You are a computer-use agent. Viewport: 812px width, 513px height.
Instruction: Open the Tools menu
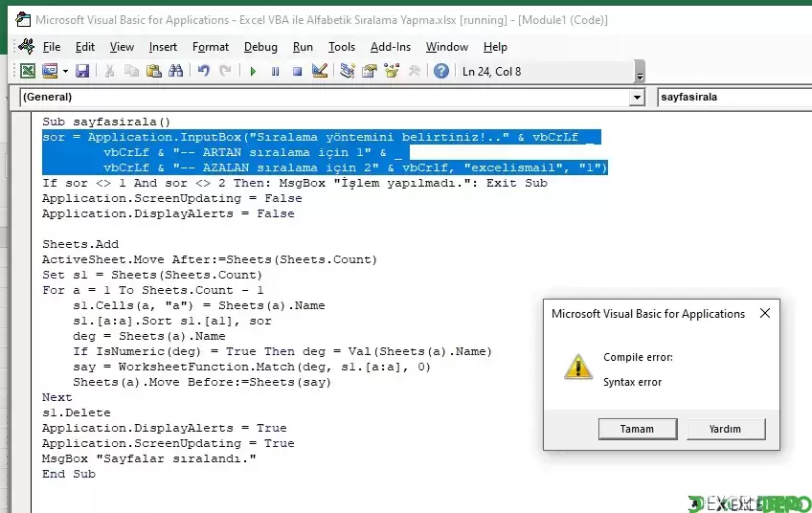pos(342,47)
